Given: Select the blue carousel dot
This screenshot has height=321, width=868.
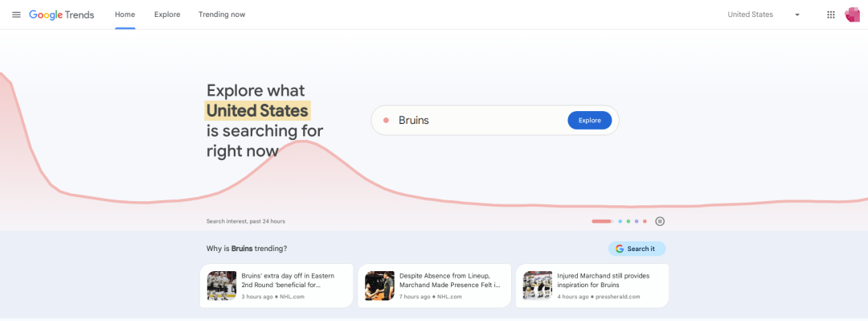Looking at the screenshot, I should click(620, 221).
